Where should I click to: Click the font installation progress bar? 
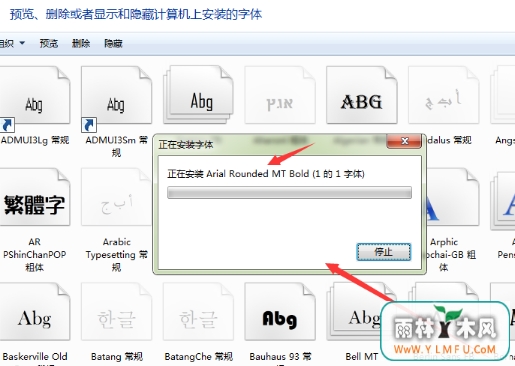coord(289,193)
